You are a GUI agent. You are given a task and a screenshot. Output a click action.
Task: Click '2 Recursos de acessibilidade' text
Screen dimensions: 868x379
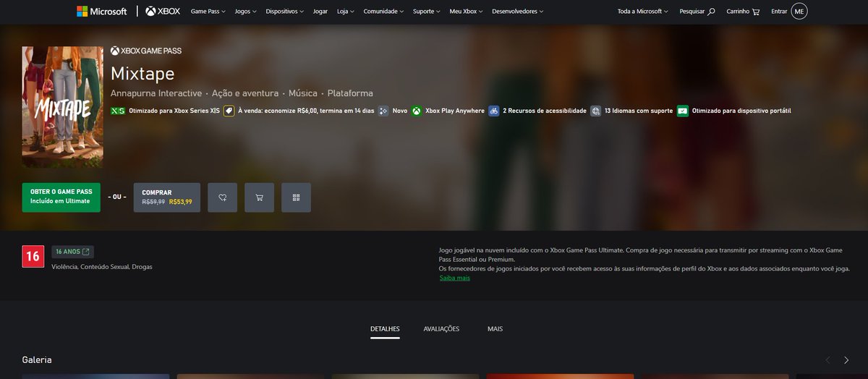(545, 111)
